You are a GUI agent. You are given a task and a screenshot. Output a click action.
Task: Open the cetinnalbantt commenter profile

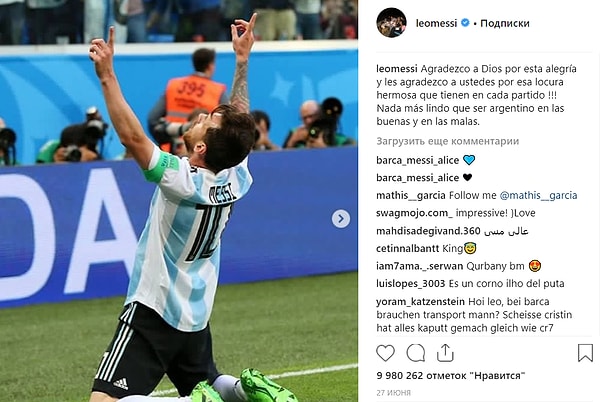click(408, 249)
